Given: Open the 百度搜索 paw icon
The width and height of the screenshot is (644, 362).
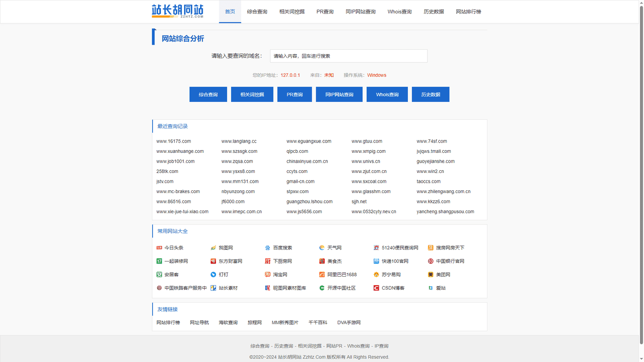Looking at the screenshot, I should click(x=267, y=248).
